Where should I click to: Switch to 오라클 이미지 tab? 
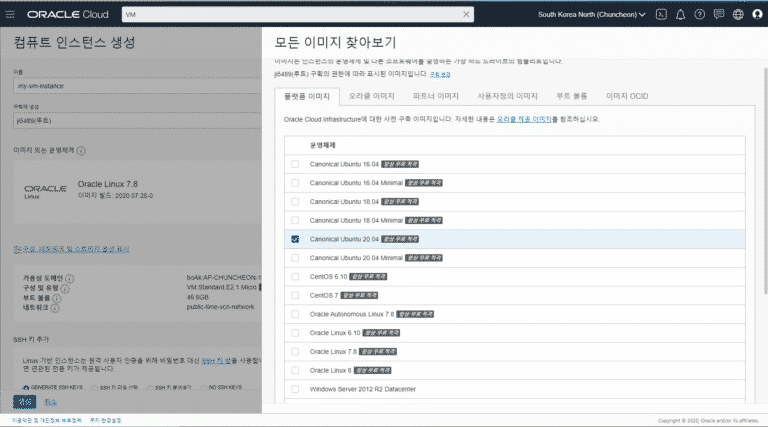click(x=371, y=96)
